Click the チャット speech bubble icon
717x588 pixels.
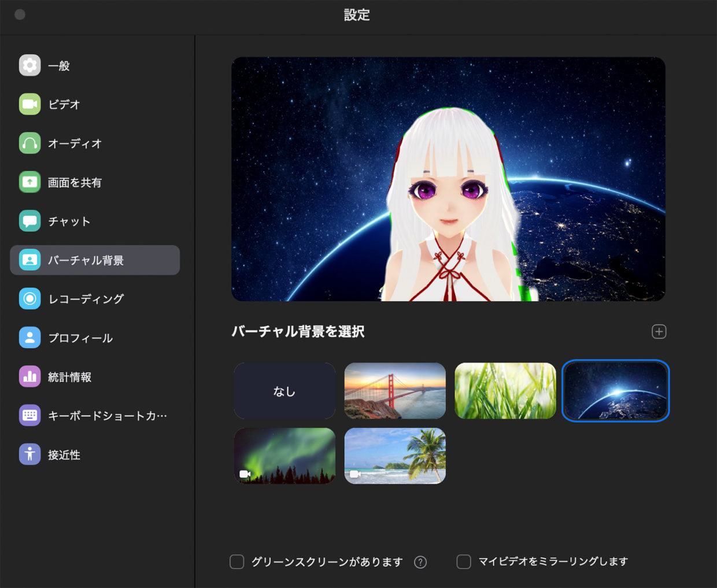click(29, 221)
